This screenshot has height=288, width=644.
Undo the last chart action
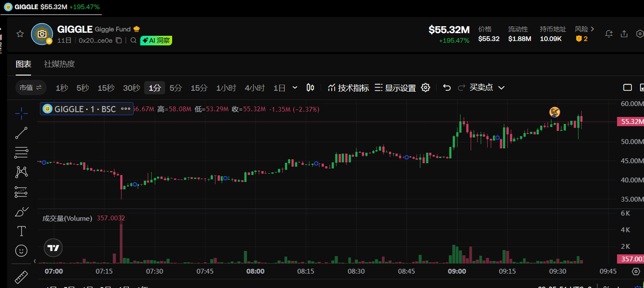447,87
